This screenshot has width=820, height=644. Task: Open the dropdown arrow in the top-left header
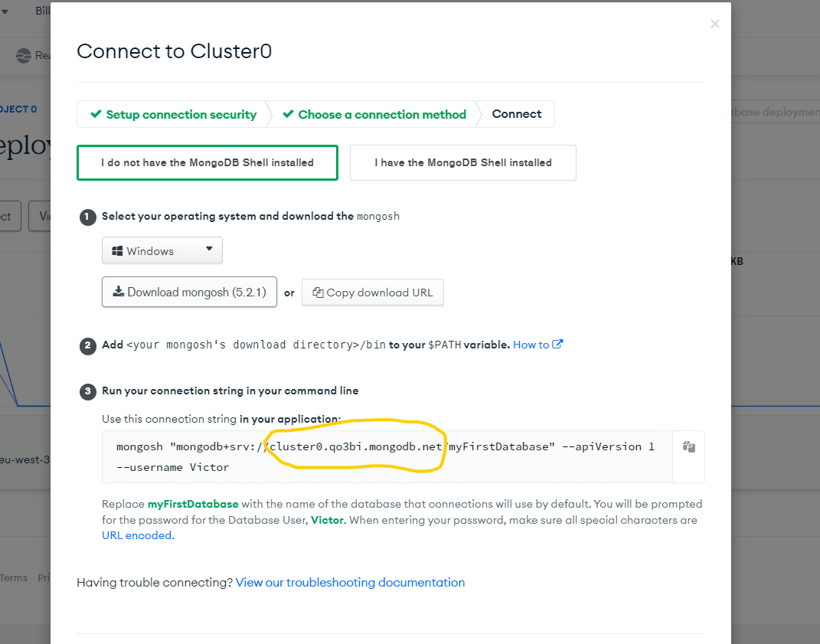point(5,11)
